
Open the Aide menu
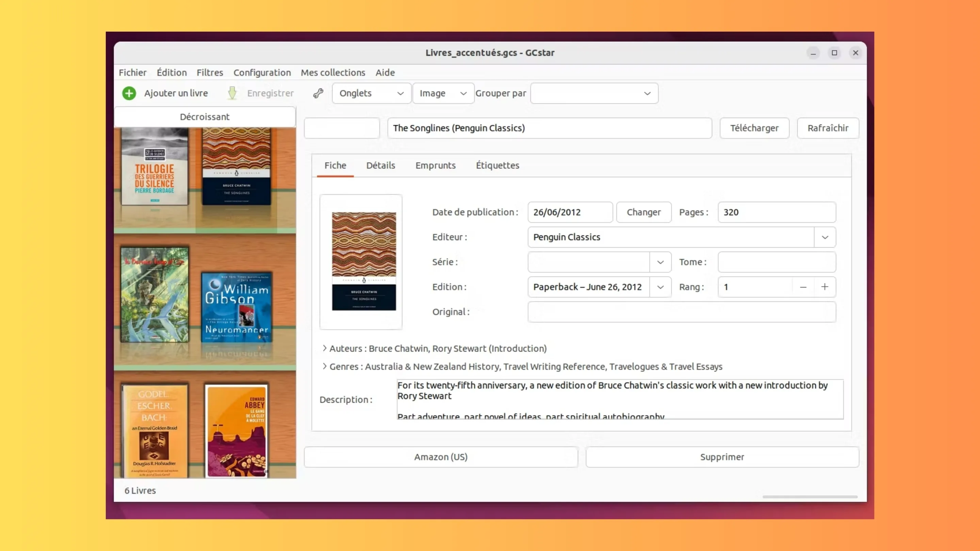pyautogui.click(x=385, y=72)
